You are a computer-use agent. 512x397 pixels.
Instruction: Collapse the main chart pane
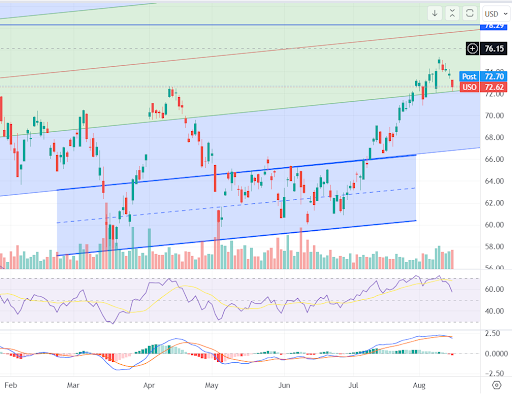[452, 13]
